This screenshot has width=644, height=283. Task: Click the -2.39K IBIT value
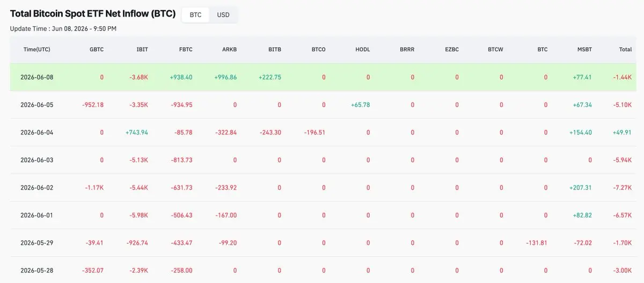click(x=139, y=270)
